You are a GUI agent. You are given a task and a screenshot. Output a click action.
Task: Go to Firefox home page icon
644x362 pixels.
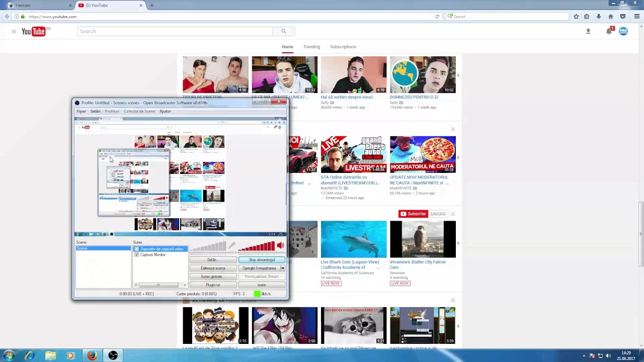pos(611,17)
